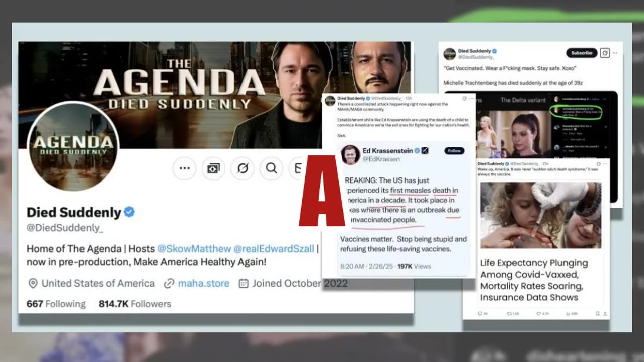Image resolution: width=644 pixels, height=362 pixels.
Task: Click the blue verified badge next to Died Suddenly
Action: pos(129,212)
